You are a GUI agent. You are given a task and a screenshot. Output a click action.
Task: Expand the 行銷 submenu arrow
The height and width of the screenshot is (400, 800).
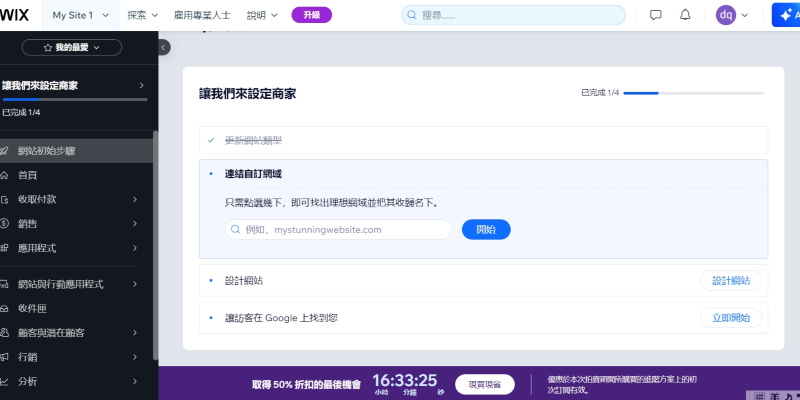[135, 357]
